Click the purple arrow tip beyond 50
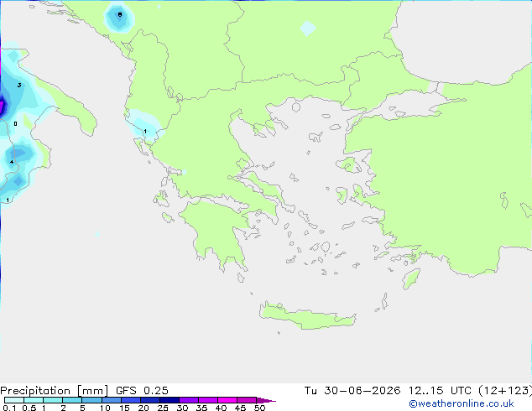The height and width of the screenshot is (411, 532). click(266, 400)
